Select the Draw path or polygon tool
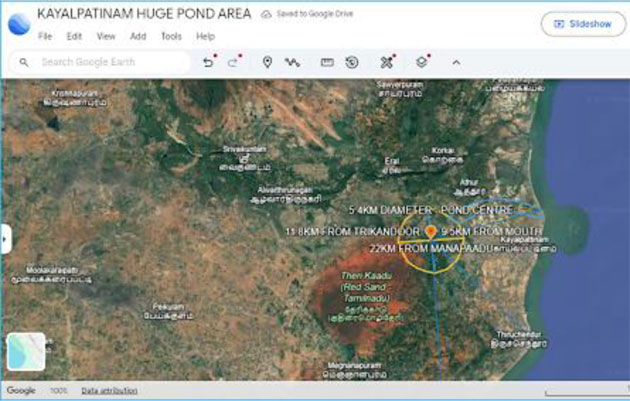 point(292,62)
